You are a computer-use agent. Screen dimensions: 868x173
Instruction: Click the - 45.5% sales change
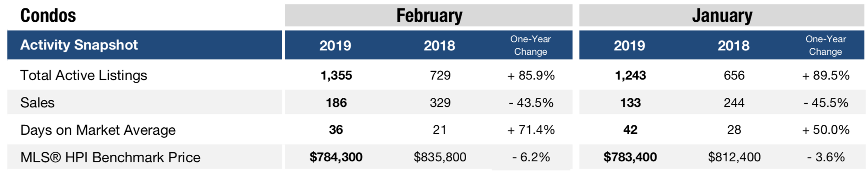click(826, 103)
